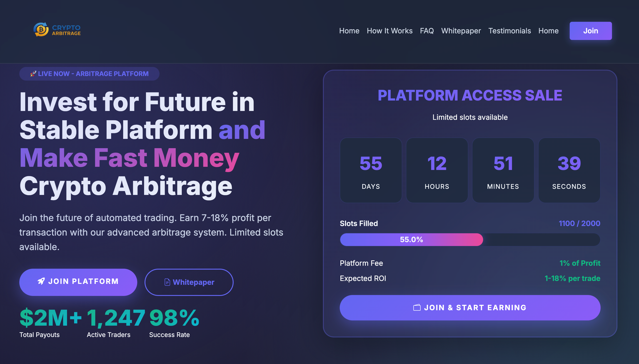Click the Slots Filled progress bar

pyautogui.click(x=470, y=239)
